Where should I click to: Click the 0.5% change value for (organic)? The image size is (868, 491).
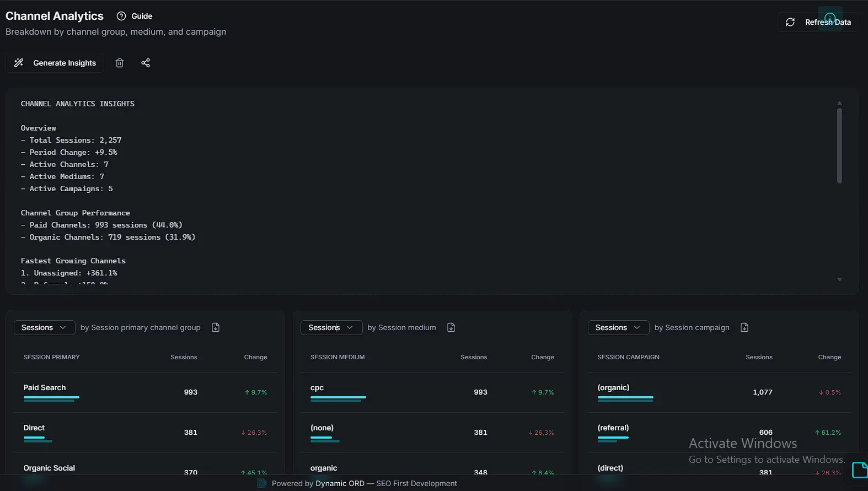[x=830, y=392]
